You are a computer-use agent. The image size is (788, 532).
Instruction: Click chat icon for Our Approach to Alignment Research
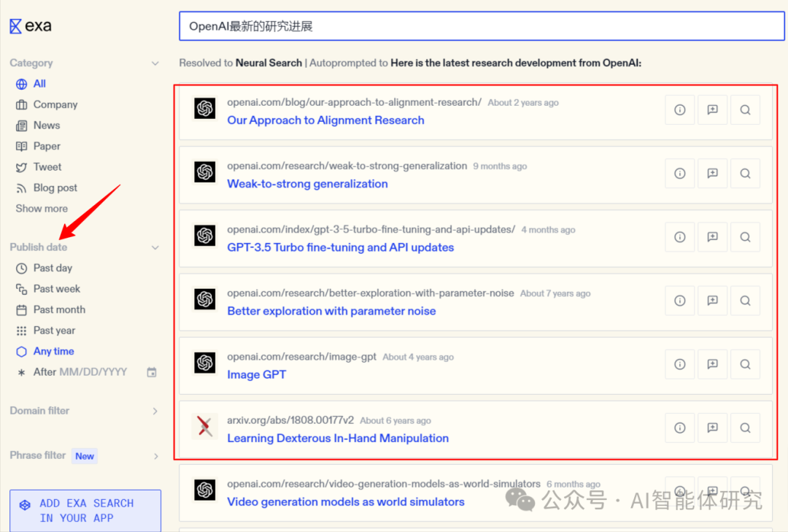712,109
